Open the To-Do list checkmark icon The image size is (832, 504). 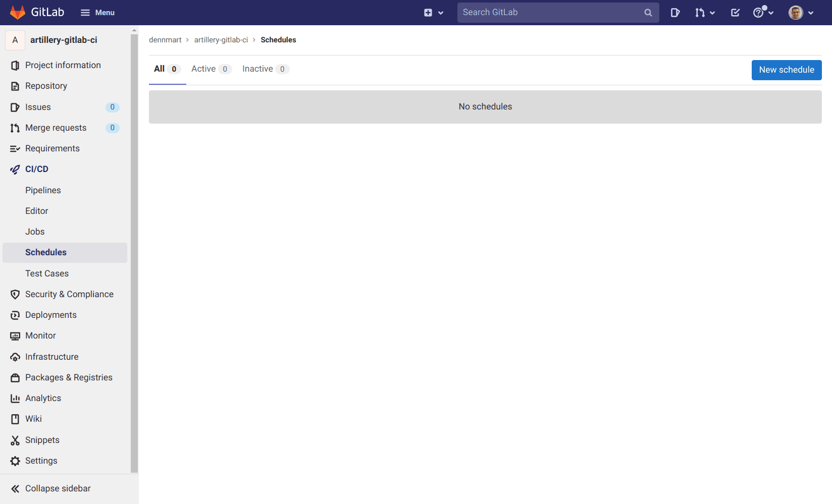(735, 12)
